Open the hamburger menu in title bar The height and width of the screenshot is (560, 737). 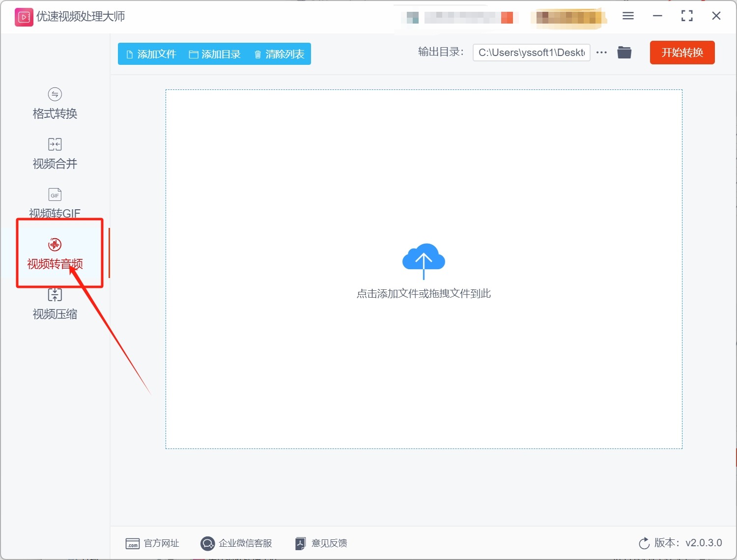click(x=628, y=16)
